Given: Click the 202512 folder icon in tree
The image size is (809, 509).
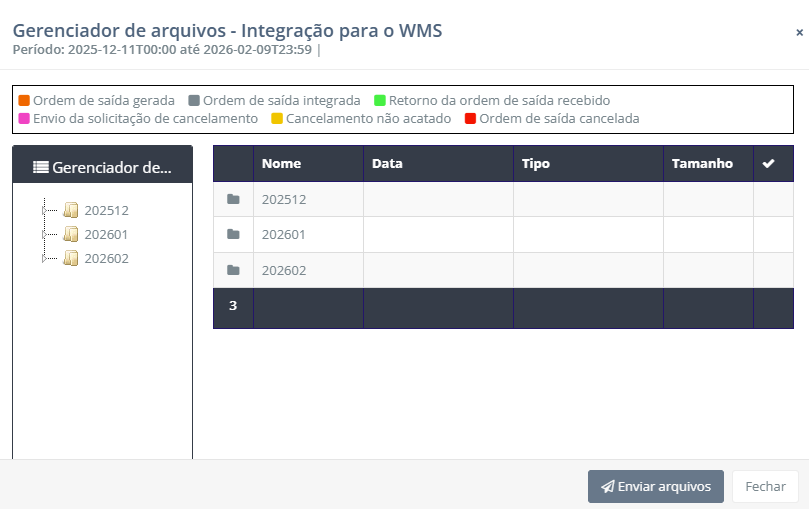Looking at the screenshot, I should click(x=71, y=210).
